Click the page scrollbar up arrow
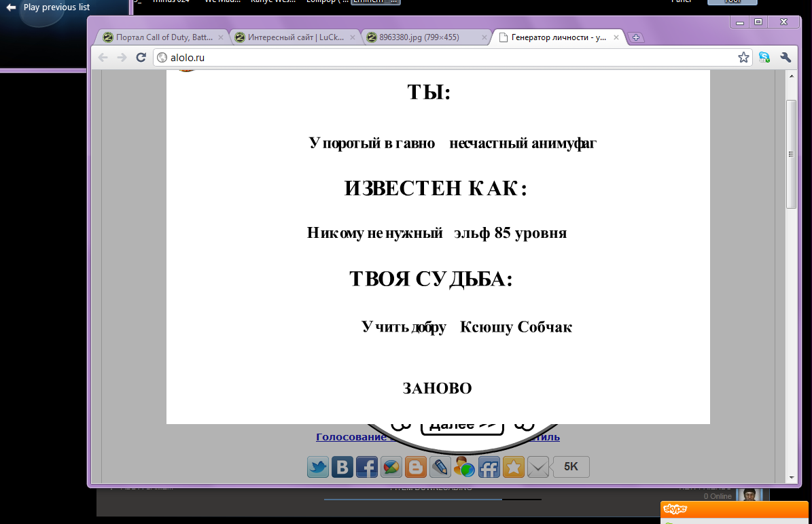This screenshot has height=524, width=812. 792,76
